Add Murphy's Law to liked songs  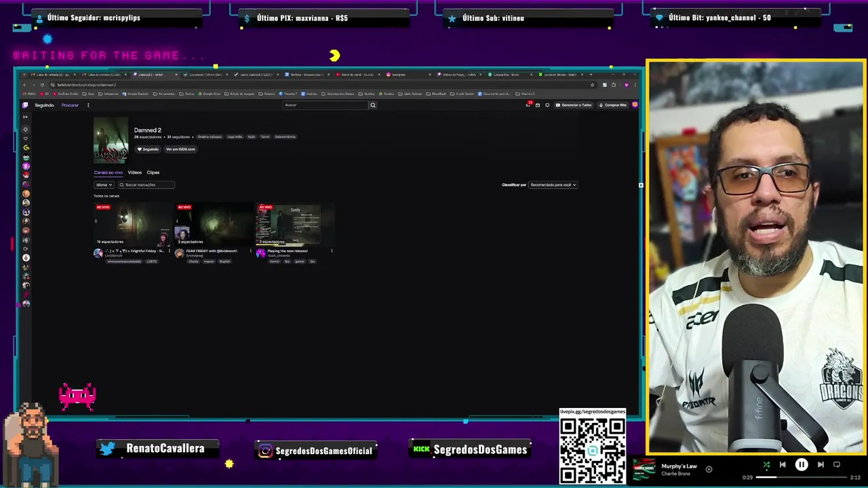coord(709,469)
